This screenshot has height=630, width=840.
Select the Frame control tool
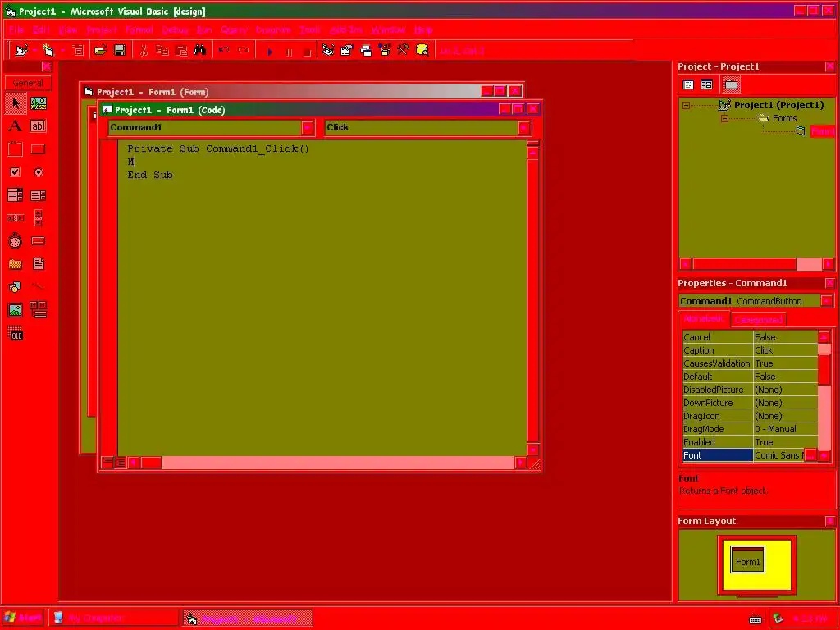(16, 149)
